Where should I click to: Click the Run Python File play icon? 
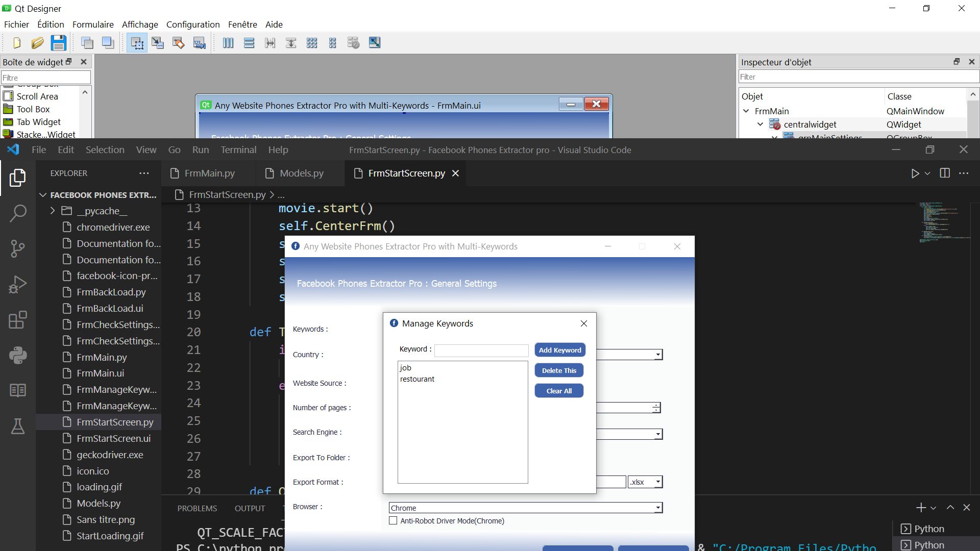coord(915,173)
